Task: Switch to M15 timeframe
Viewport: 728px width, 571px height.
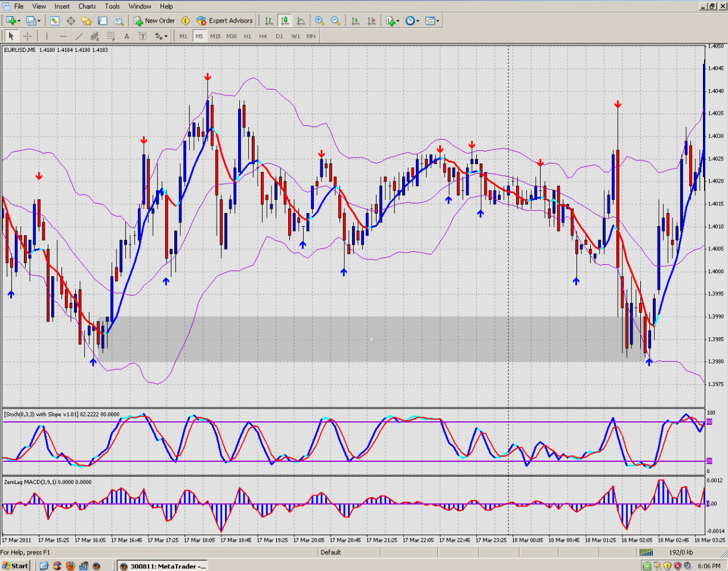Action: 215,36
